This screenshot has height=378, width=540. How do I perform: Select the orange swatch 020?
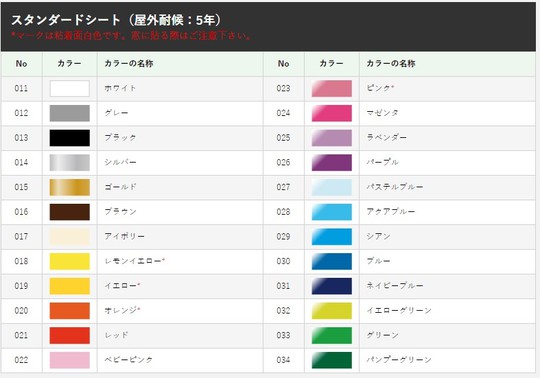click(70, 311)
